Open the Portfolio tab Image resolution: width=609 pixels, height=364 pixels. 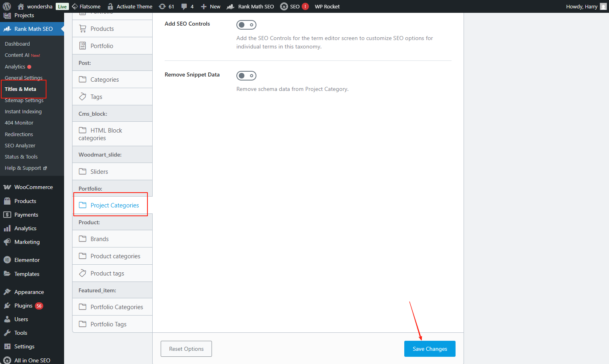coord(112,46)
